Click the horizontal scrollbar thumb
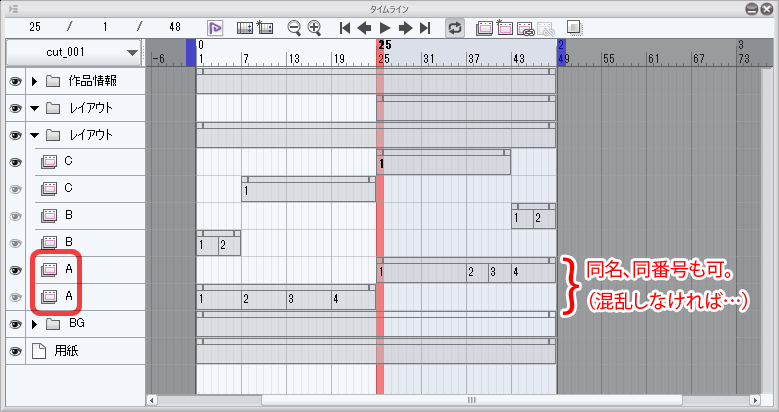 click(x=472, y=400)
